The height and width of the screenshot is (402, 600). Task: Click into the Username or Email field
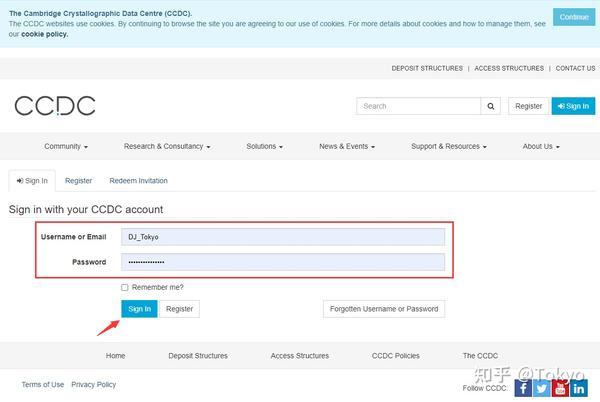pos(283,237)
